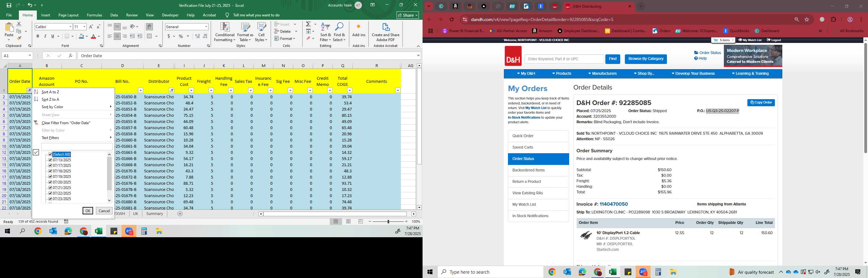868x278 pixels.
Task: Click the bookmark star icon in Chrome
Action: tap(807, 19)
